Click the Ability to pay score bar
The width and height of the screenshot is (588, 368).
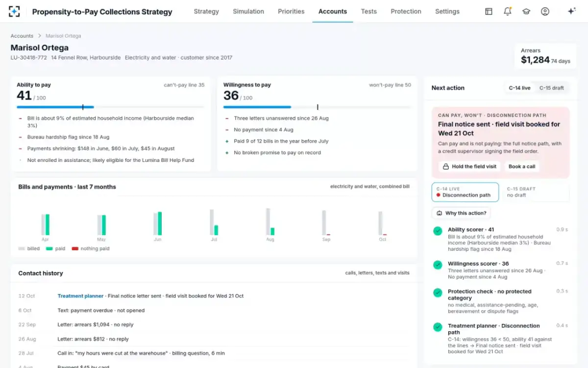(110, 106)
